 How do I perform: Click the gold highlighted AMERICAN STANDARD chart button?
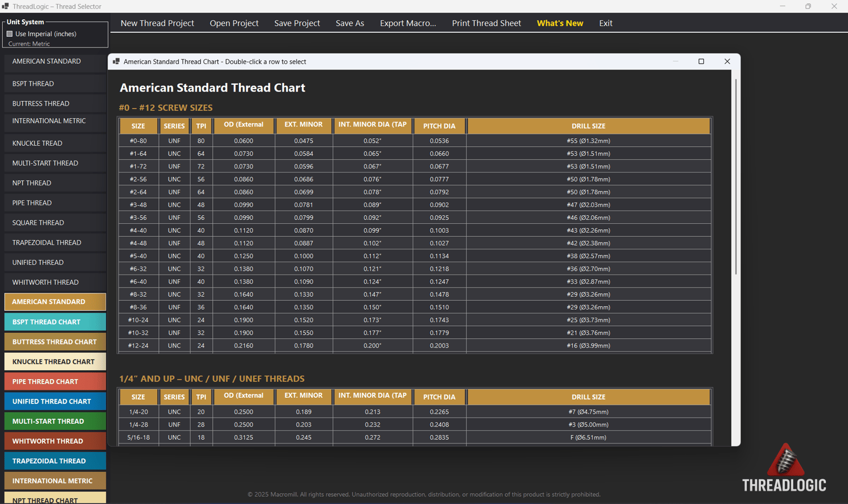pyautogui.click(x=55, y=302)
